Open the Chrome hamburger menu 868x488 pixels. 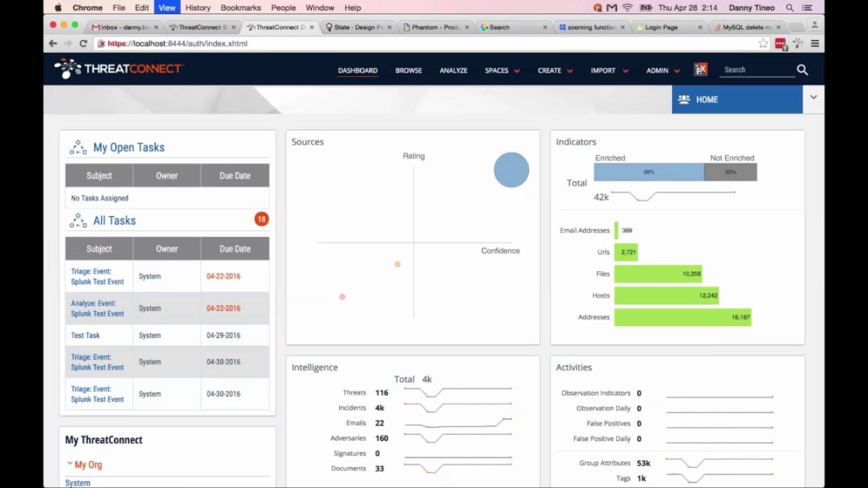tap(815, 43)
